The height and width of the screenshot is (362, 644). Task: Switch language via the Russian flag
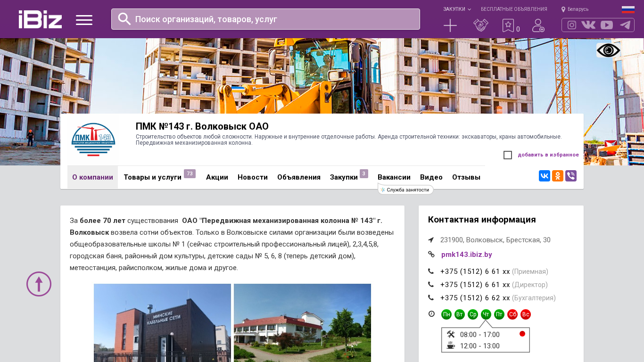pyautogui.click(x=628, y=9)
